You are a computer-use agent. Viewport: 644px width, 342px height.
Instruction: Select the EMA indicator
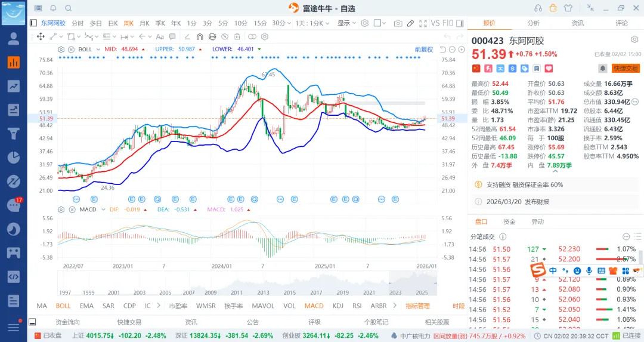pos(86,306)
